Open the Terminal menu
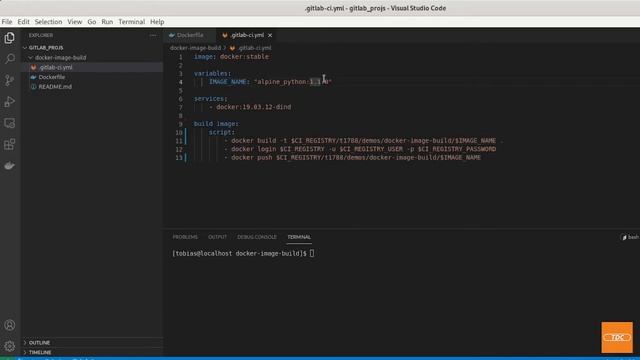Screen dimensions: 640x360 pos(131,22)
